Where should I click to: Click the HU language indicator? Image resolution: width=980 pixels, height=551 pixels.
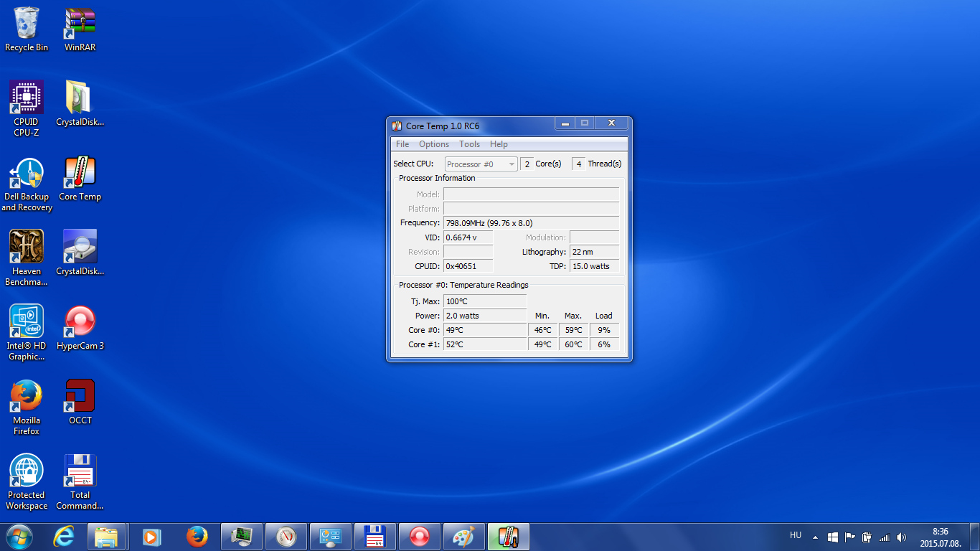795,535
